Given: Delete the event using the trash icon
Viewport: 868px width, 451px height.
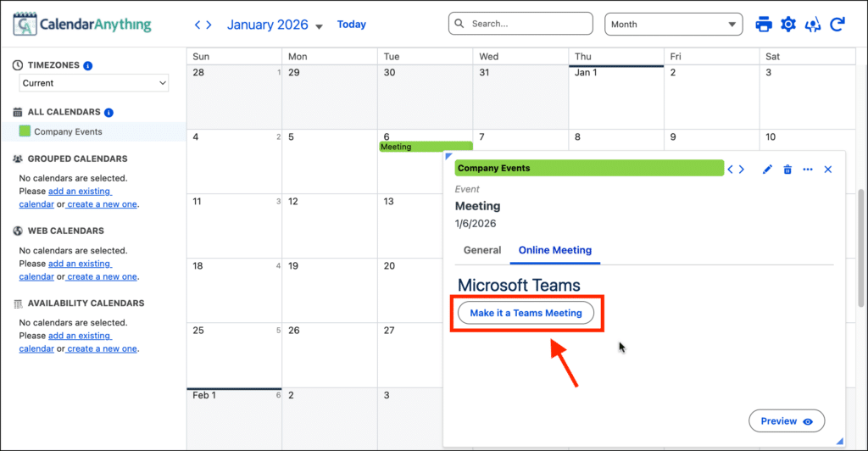Looking at the screenshot, I should point(787,170).
